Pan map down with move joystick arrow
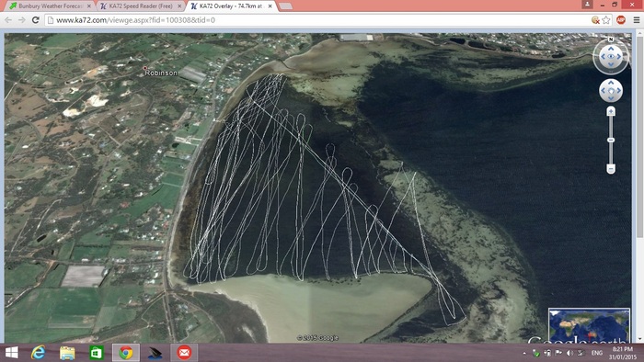The height and width of the screenshot is (362, 644). 611,98
